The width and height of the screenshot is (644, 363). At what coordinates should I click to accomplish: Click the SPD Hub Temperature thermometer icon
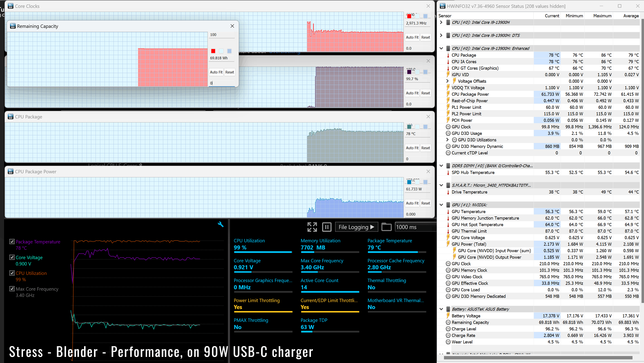click(448, 172)
